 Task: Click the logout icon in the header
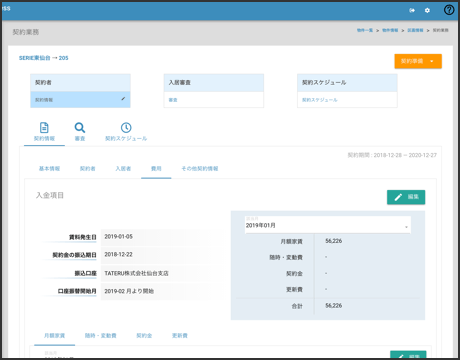tap(412, 10)
